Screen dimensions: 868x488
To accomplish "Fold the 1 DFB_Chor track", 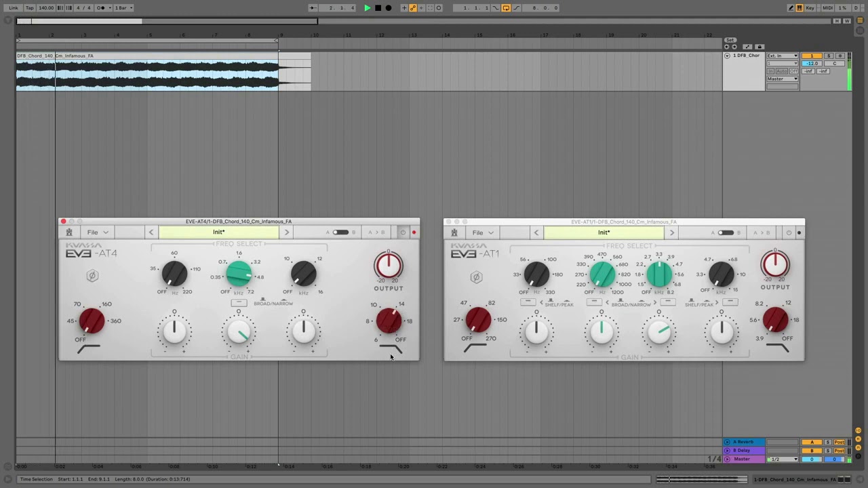I will [727, 56].
